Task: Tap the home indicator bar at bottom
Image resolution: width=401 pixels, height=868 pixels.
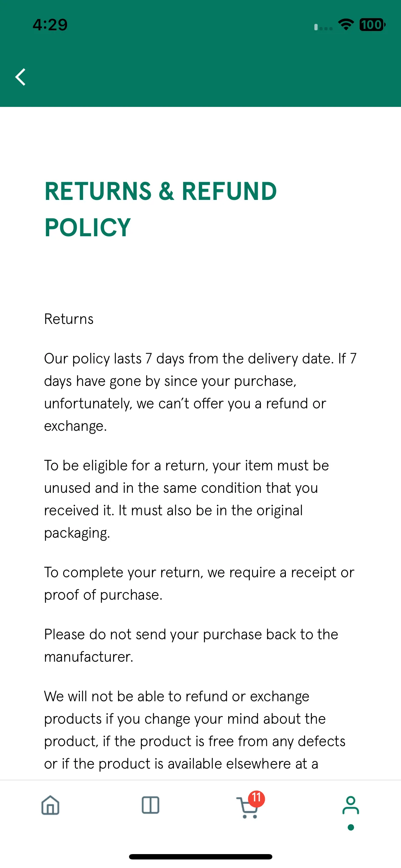Action: point(201,857)
